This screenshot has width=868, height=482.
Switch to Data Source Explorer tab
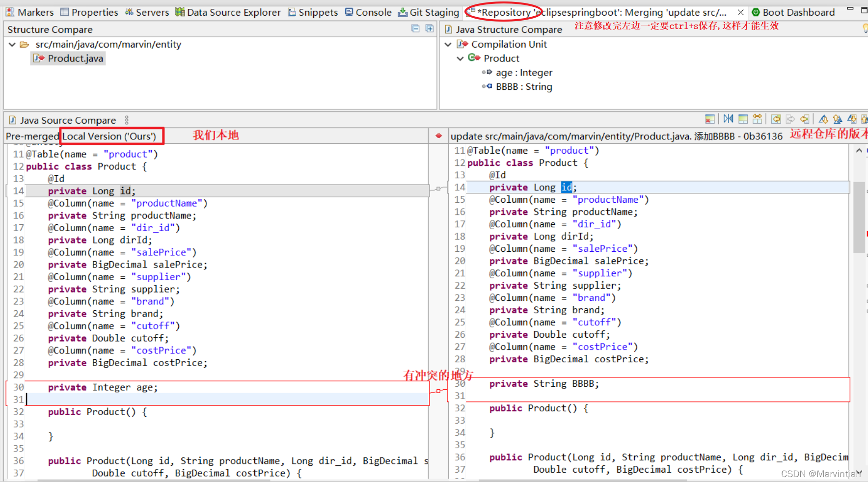[x=228, y=12]
